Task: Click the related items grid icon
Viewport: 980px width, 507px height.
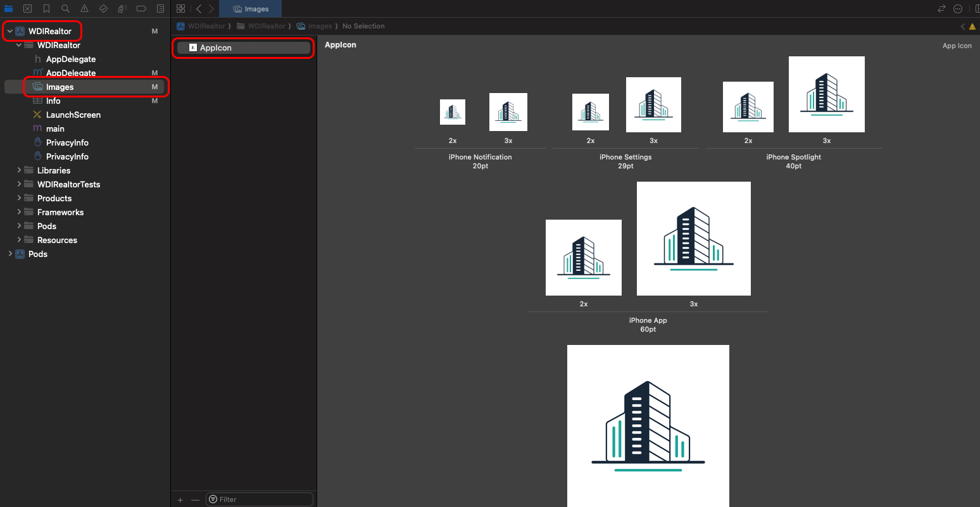Action: point(181,9)
